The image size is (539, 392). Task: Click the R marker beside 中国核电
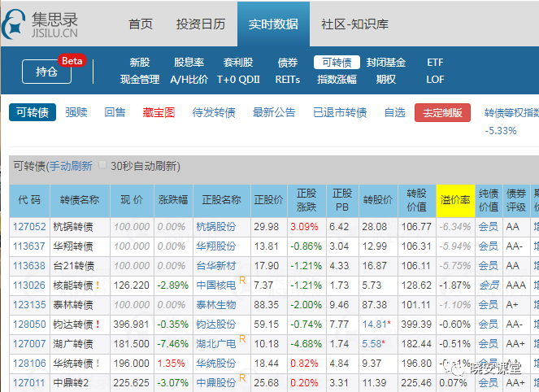[x=242, y=281]
